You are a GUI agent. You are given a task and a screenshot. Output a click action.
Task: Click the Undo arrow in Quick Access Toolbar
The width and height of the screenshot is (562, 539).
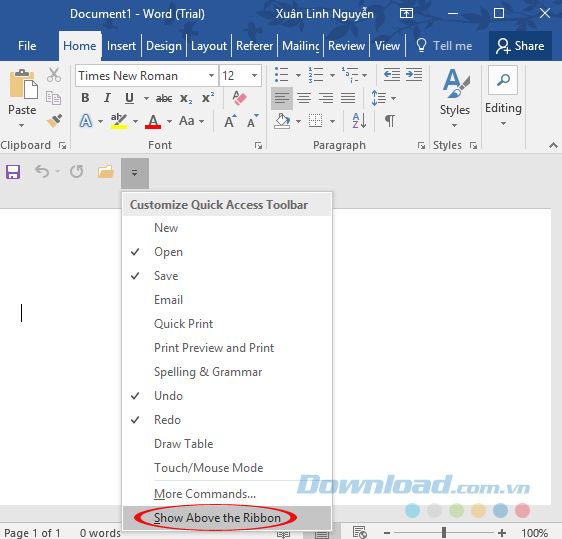coord(42,172)
